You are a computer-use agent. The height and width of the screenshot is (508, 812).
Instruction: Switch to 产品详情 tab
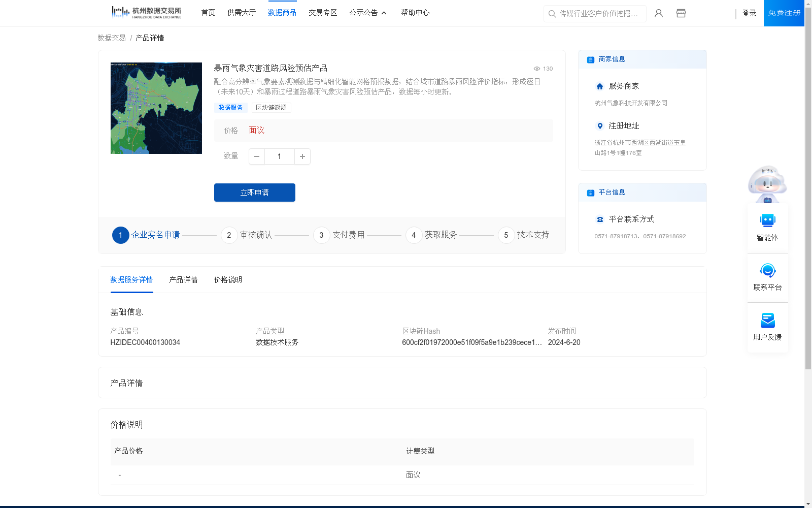(x=183, y=280)
